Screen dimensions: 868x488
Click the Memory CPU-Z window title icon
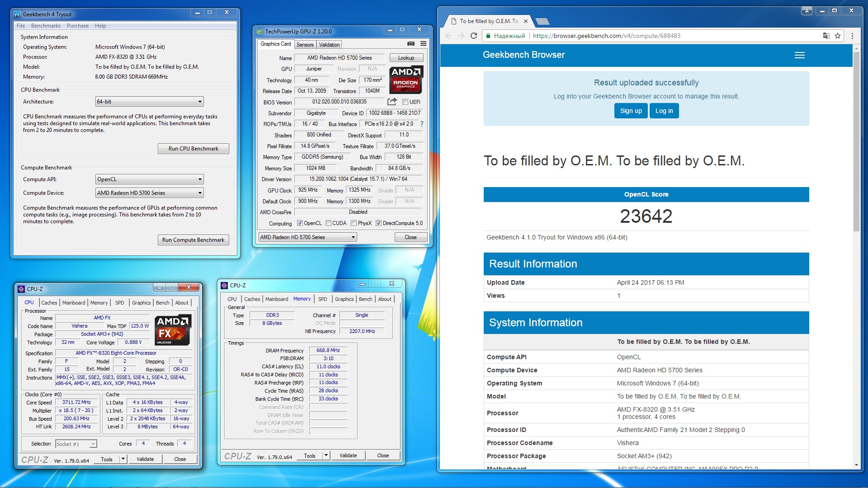[x=224, y=286]
